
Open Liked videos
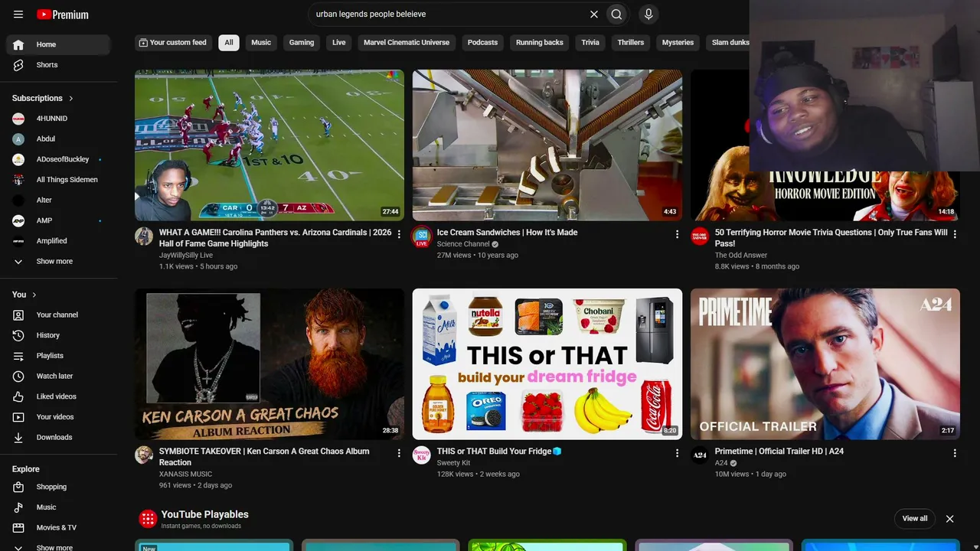click(x=58, y=396)
